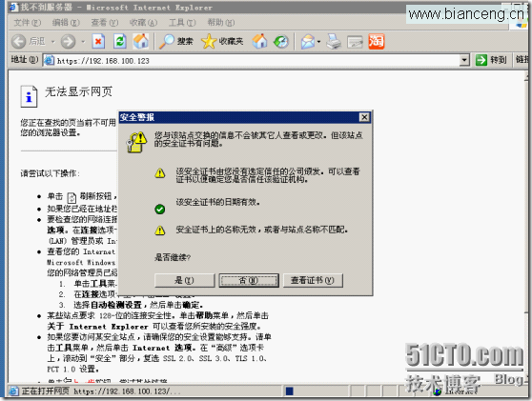Image resolution: width=532 pixels, height=401 pixels.
Task: Expand the Back button history dropdown
Action: 53,42
